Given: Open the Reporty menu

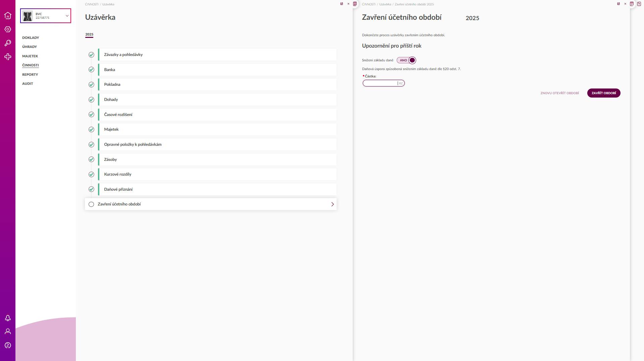Looking at the screenshot, I should 30,74.
